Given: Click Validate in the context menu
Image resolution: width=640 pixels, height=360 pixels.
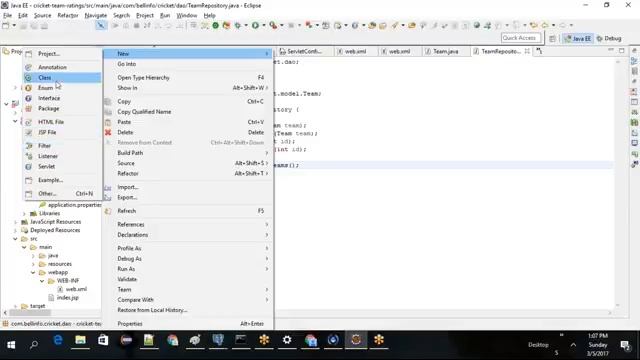Looking at the screenshot, I should point(188,279).
